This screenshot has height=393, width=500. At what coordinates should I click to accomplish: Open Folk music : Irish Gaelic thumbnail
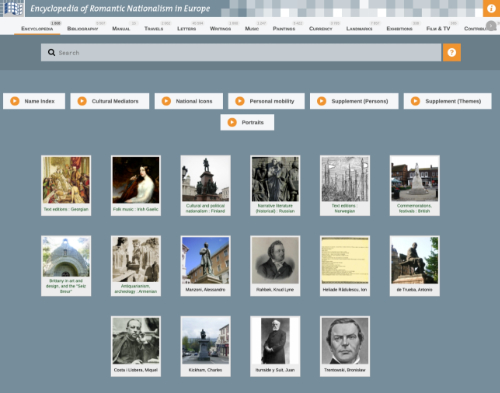click(x=136, y=180)
